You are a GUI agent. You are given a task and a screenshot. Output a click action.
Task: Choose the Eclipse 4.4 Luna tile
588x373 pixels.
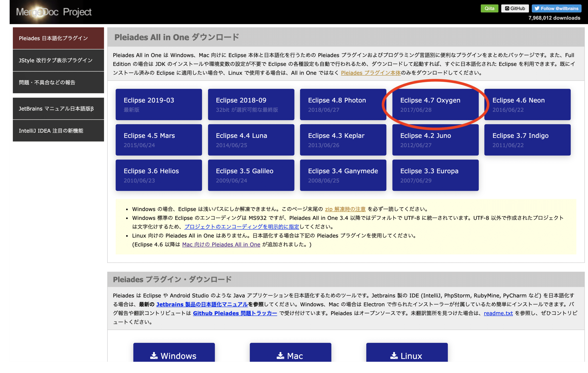point(251,140)
